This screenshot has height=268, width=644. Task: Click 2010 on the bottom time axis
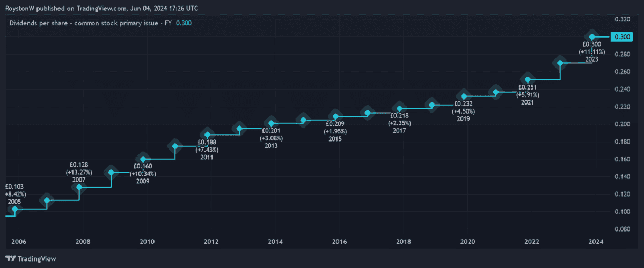147,242
